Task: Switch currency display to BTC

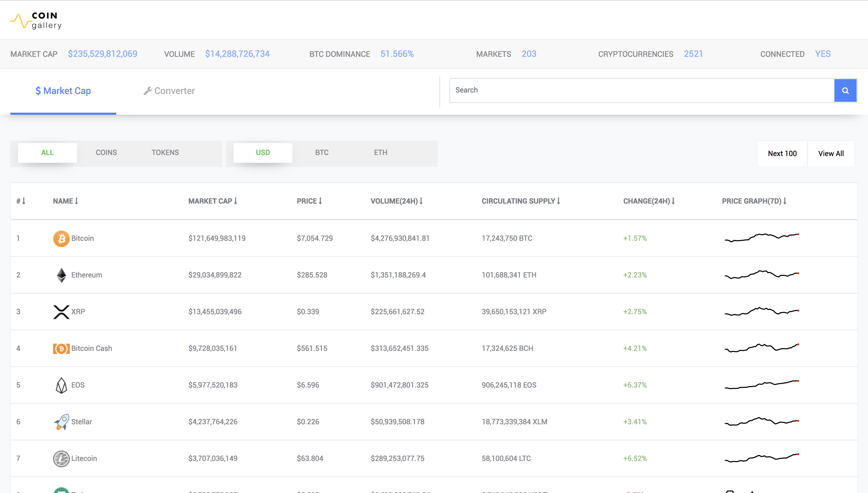Action: pyautogui.click(x=322, y=153)
